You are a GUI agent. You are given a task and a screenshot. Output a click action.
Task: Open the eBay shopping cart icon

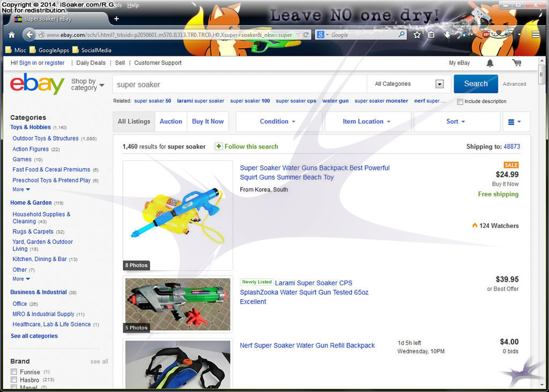point(516,63)
